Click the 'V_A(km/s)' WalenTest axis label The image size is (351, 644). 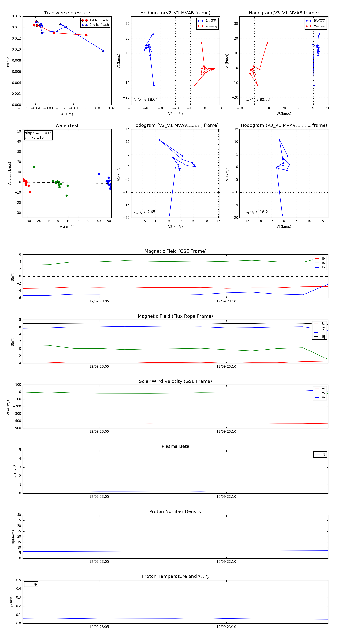pyautogui.click(x=67, y=227)
